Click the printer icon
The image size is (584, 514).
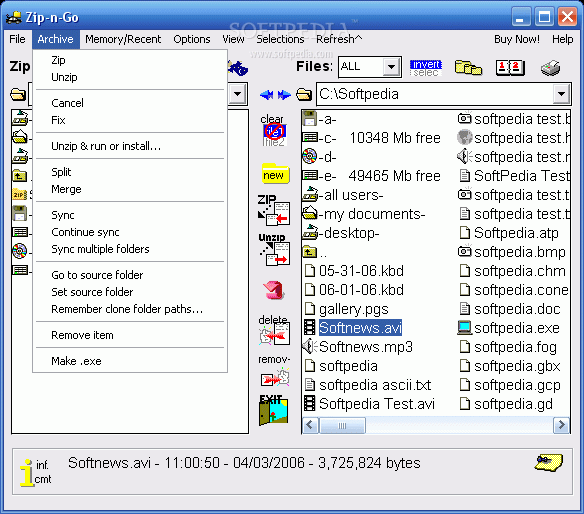pyautogui.click(x=551, y=68)
